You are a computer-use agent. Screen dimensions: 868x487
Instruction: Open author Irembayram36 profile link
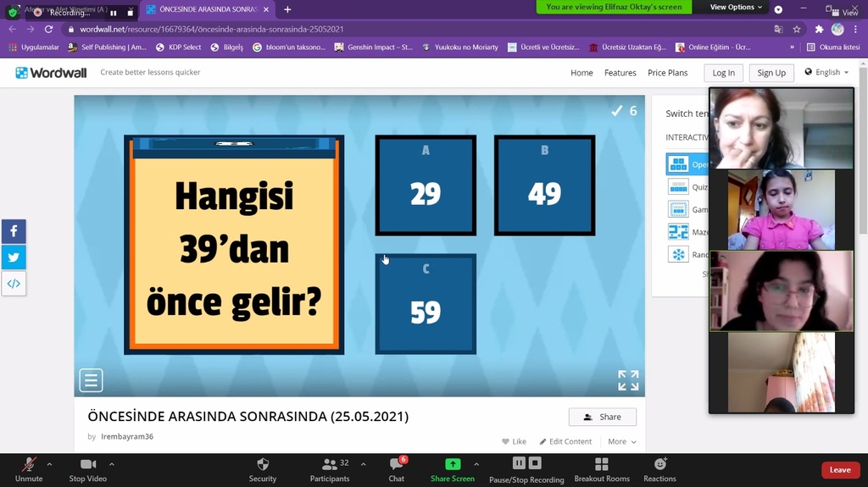[127, 436]
